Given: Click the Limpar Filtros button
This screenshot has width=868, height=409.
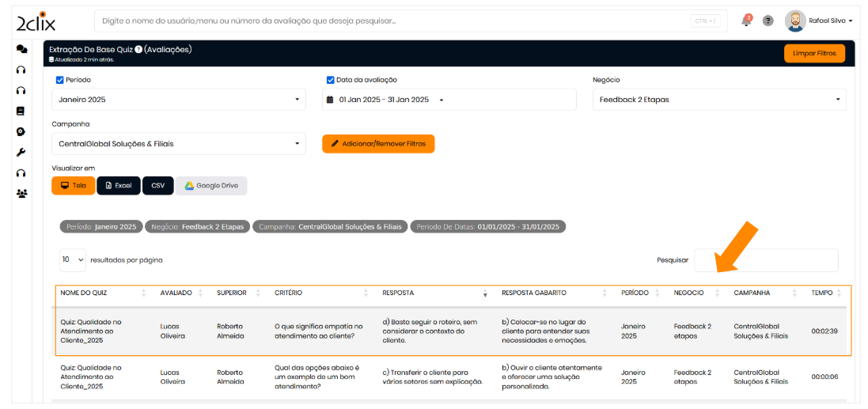Looking at the screenshot, I should coord(814,53).
